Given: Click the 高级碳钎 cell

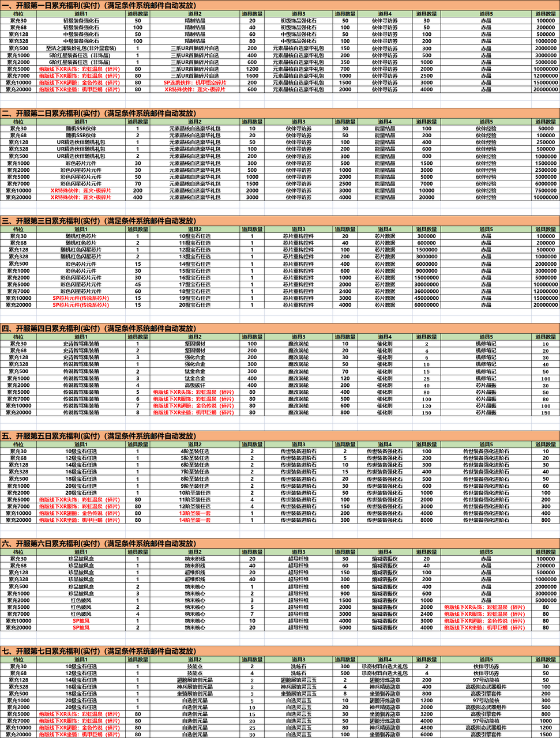Looking at the screenshot, I should click(194, 385).
